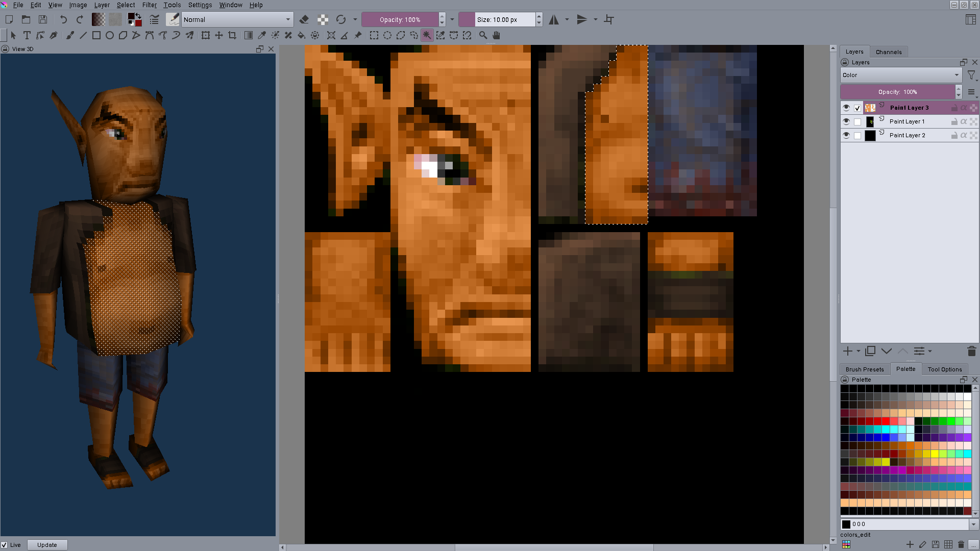Check the Paint Layer 2 selection checkbox
Viewport: 980px width, 551px height.
(857, 136)
